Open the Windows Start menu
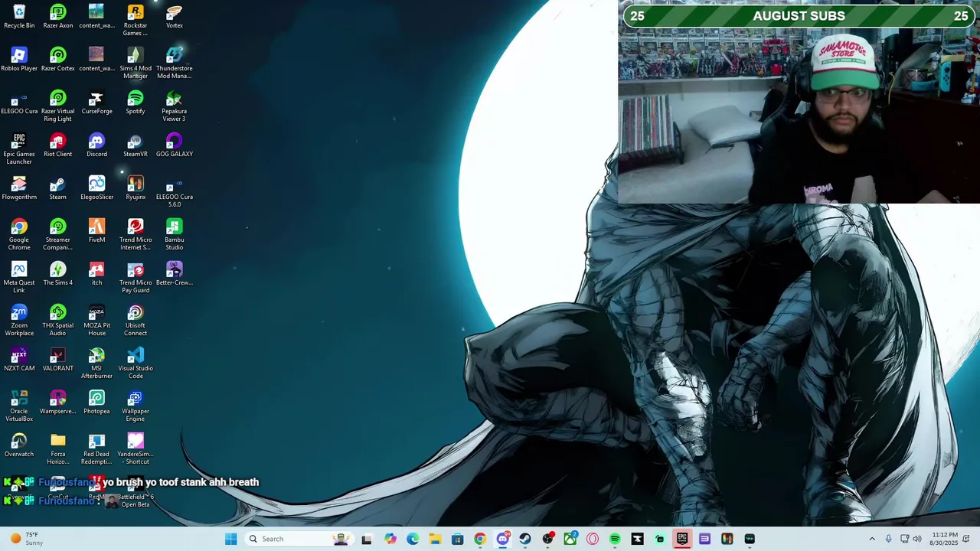 pyautogui.click(x=230, y=539)
